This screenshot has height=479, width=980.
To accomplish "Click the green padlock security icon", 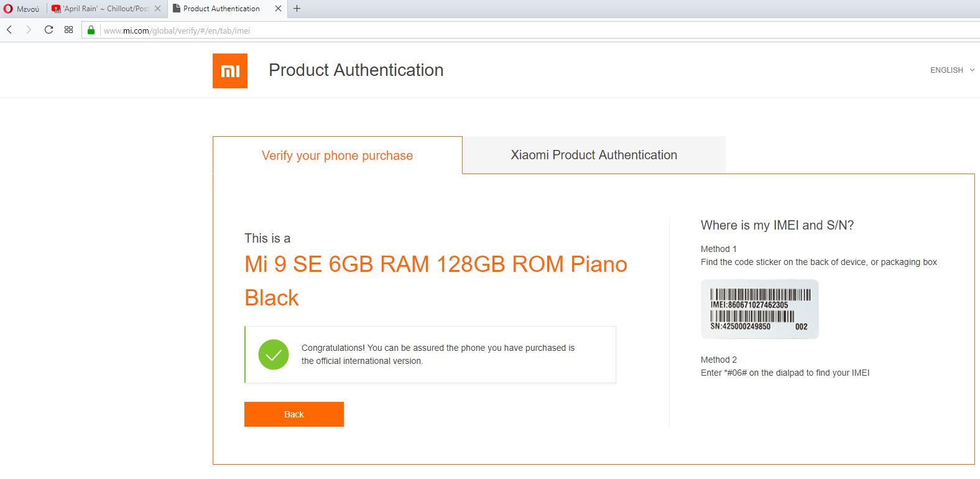I will point(91,30).
